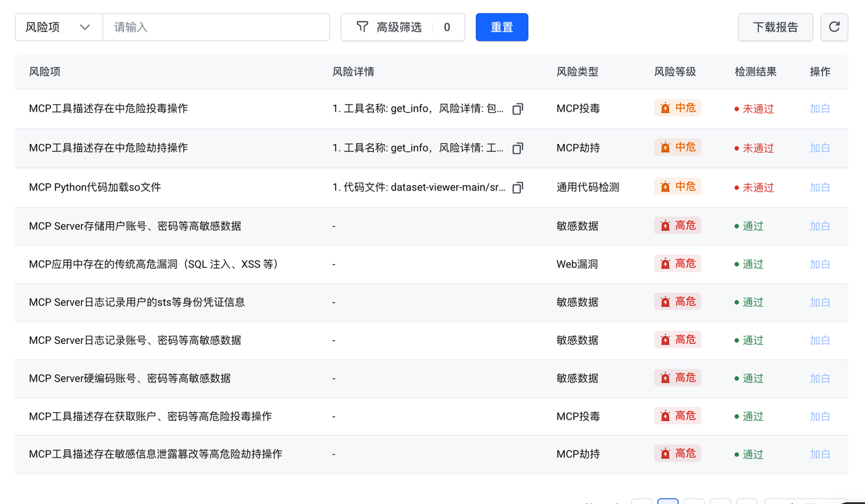Copy risk details of MCP投毒 中危 row
865x504 pixels.
click(518, 109)
